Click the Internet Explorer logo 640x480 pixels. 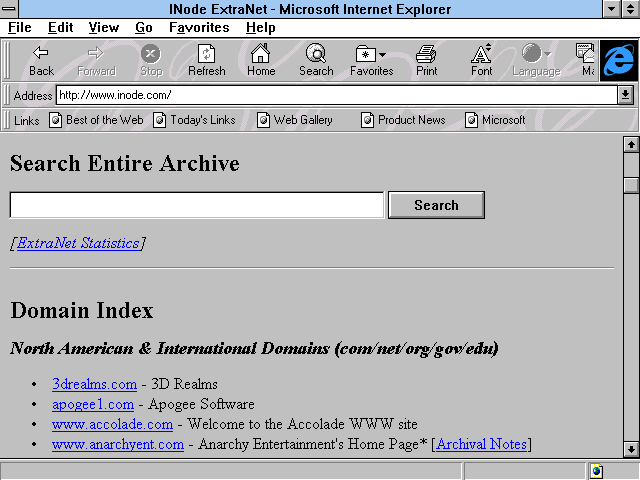(x=619, y=60)
